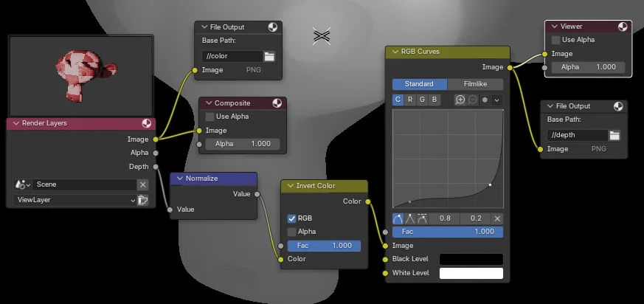Viewport: 644px width, 304px height.
Task: Open the Black Level color swatch
Action: (x=471, y=259)
